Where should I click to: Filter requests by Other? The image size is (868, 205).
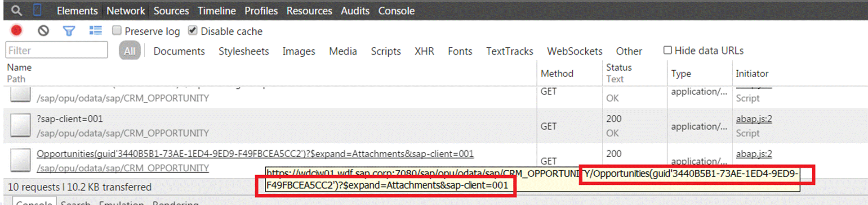(x=629, y=51)
